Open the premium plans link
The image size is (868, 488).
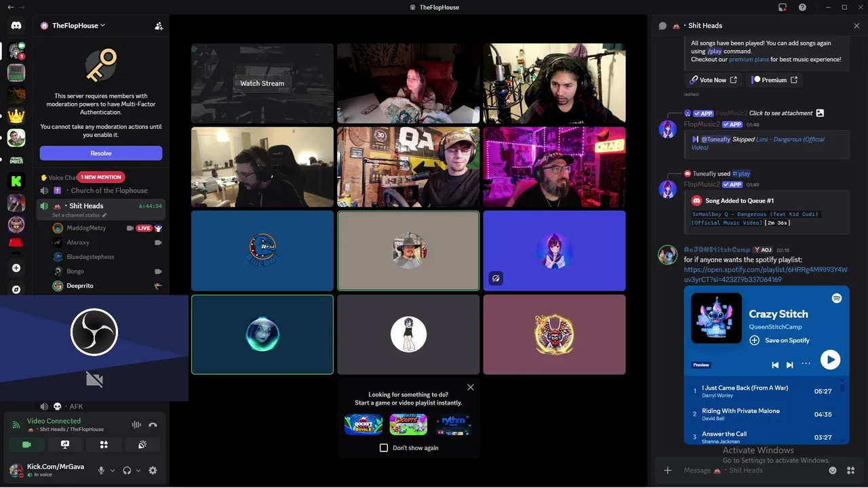click(x=749, y=60)
